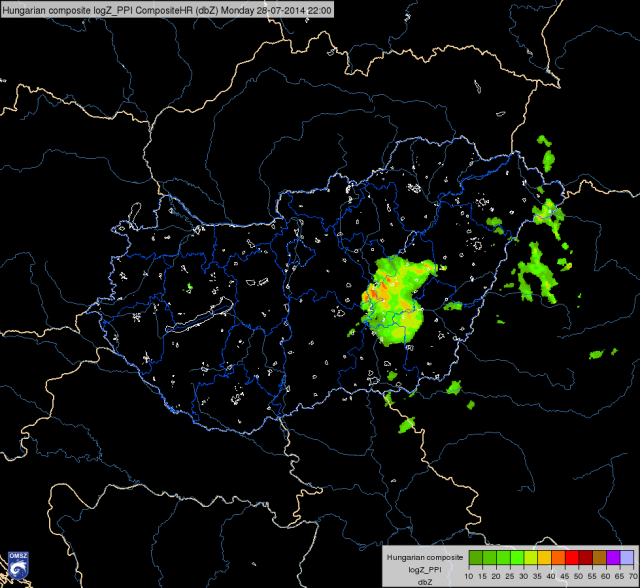640x588 pixels.
Task: Select the purple 60–65 dBZ legend swatch
Action: (x=613, y=558)
